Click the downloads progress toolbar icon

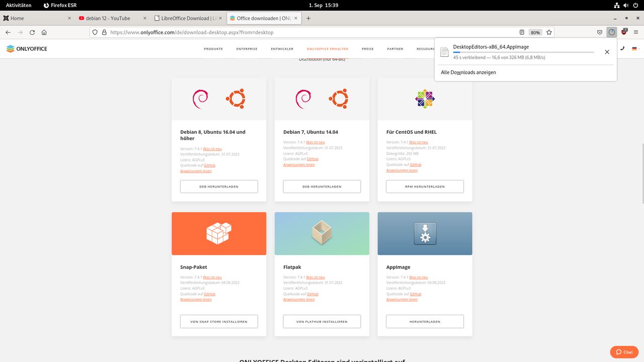coord(612,32)
